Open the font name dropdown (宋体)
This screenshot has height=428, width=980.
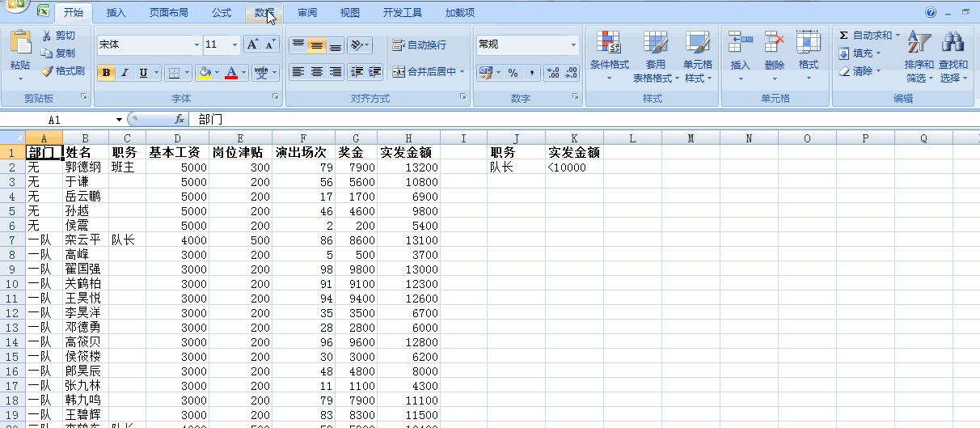tap(196, 45)
